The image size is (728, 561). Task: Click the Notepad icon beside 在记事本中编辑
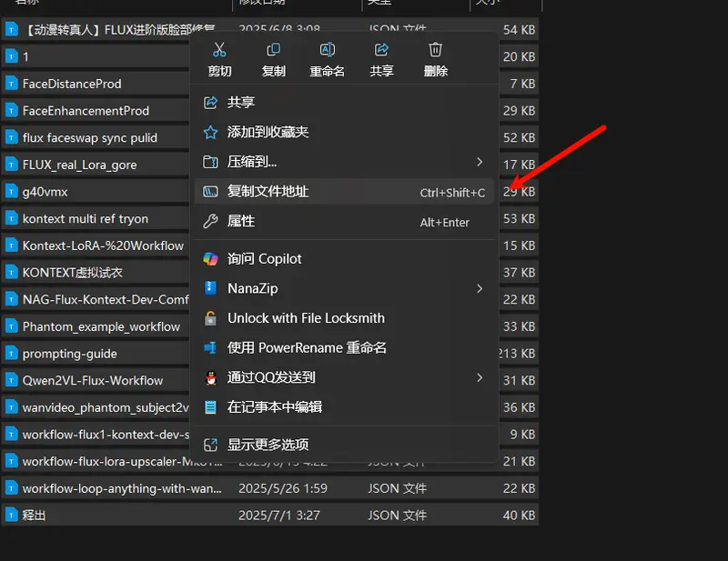coord(210,407)
